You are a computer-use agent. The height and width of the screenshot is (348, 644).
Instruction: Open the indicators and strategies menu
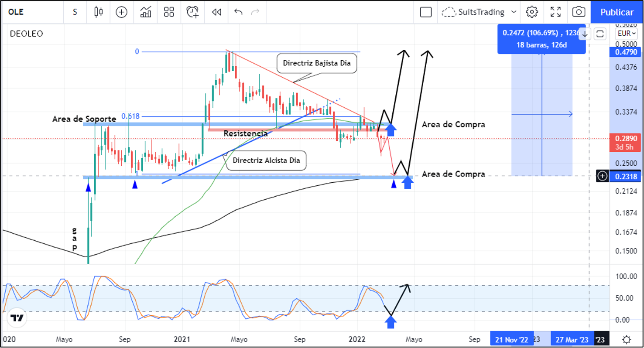(146, 12)
